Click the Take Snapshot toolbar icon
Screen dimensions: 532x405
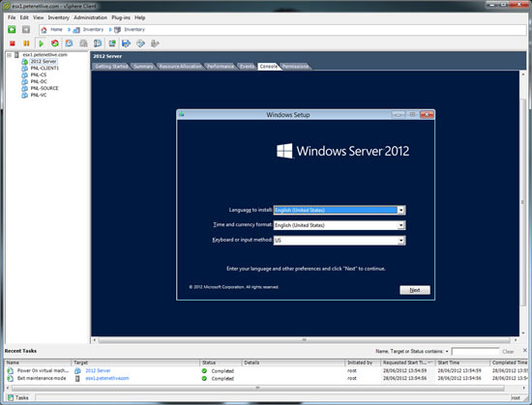tap(70, 43)
